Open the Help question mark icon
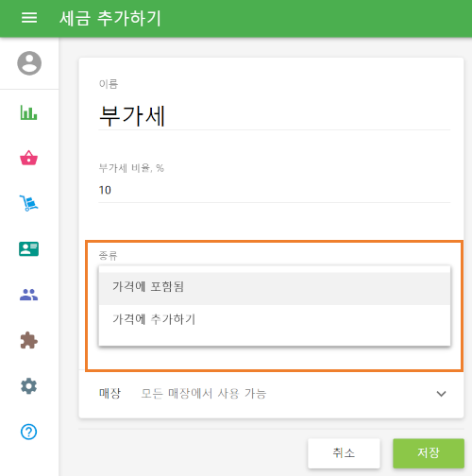 (28, 432)
